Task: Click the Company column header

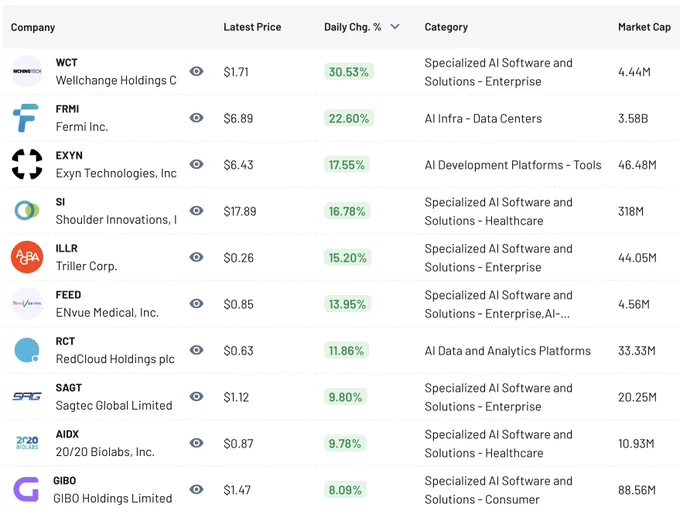Action: [33, 27]
